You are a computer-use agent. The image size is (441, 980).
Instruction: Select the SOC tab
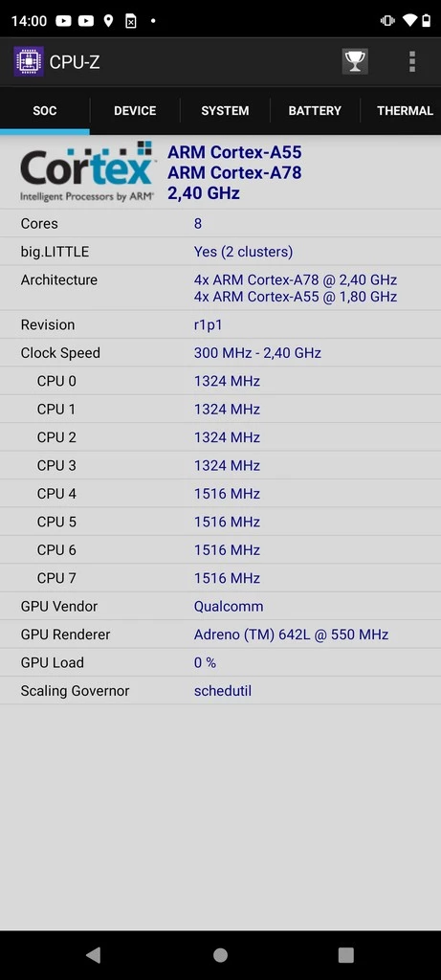coord(45,111)
